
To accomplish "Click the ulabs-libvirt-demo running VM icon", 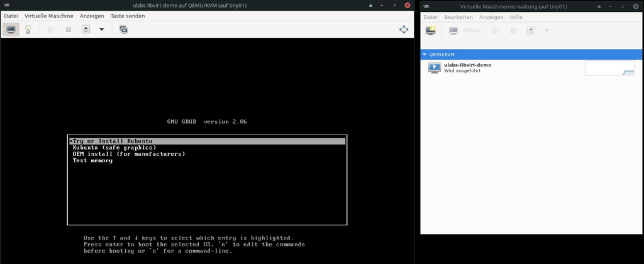I will tap(434, 68).
